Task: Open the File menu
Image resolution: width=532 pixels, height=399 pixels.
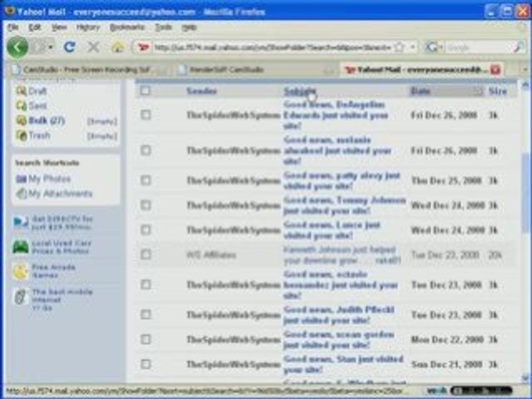Action: pos(13,27)
